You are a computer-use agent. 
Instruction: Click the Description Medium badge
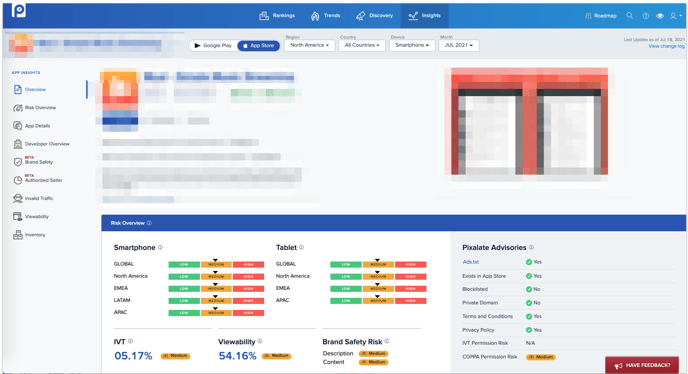[374, 353]
